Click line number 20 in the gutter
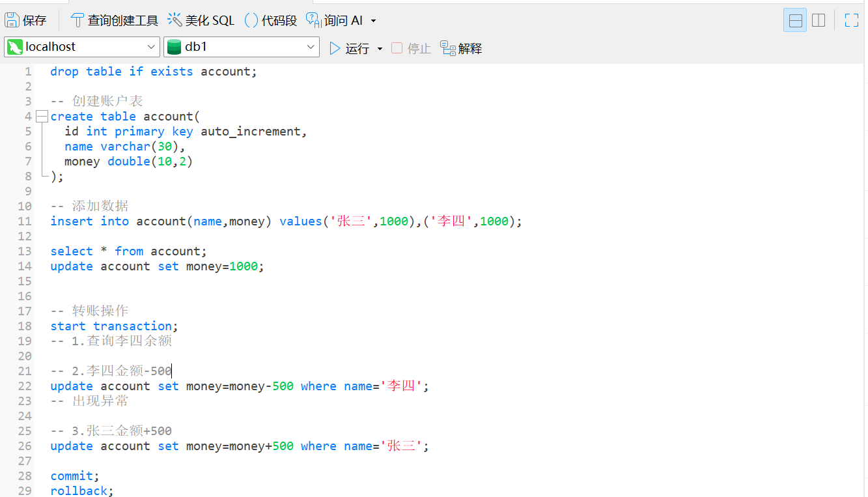This screenshot has height=497, width=868. (x=25, y=356)
